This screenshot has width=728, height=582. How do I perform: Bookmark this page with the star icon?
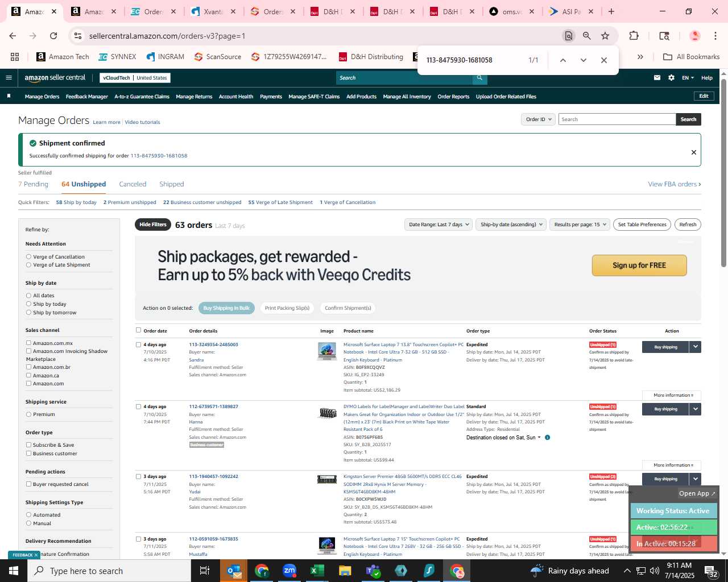(605, 36)
